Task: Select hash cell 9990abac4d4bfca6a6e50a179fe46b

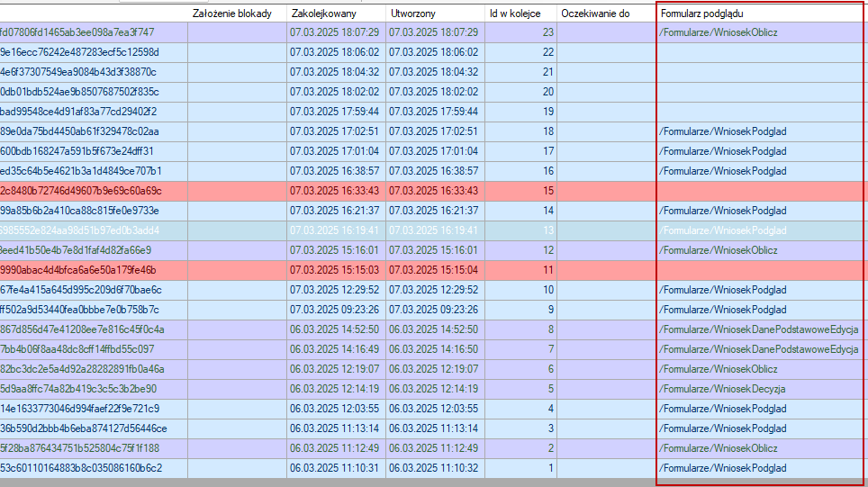Action: click(94, 270)
